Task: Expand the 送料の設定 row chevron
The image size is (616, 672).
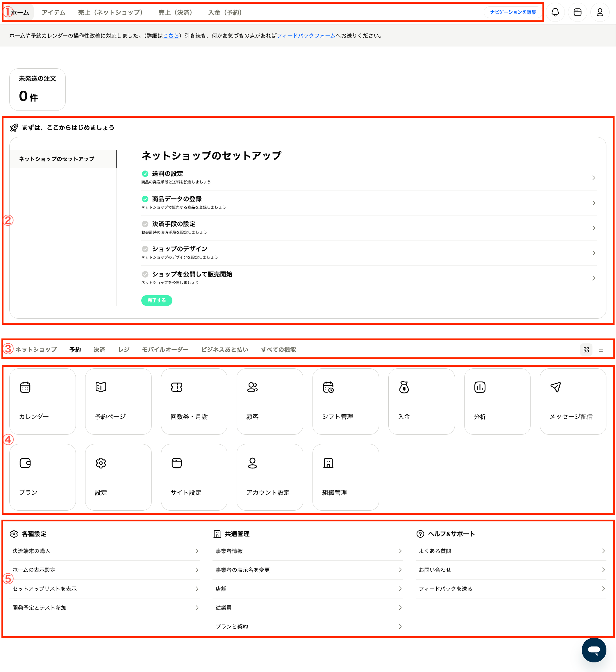Action: [593, 177]
